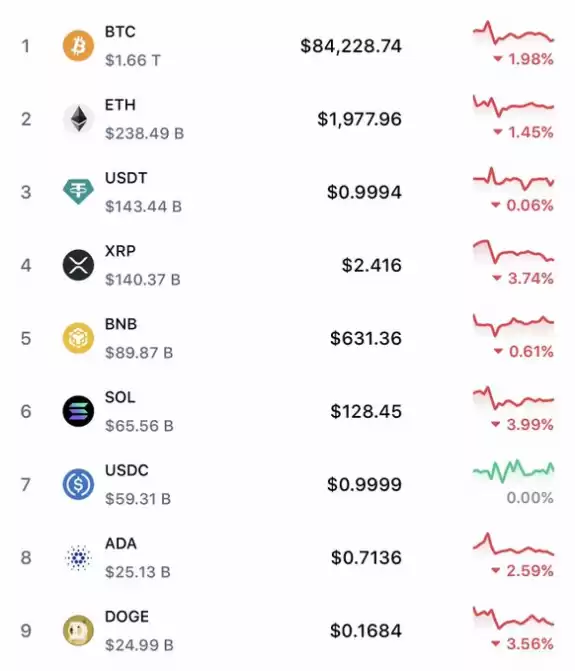Open the BNB yellow coin icon
Screen dimensions: 575x671
(78, 338)
